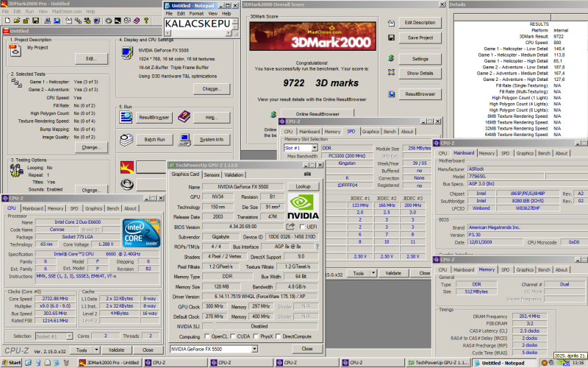The height and width of the screenshot is (368, 588).
Task: Click the Lookup button in GPU-Z
Action: [x=303, y=187]
